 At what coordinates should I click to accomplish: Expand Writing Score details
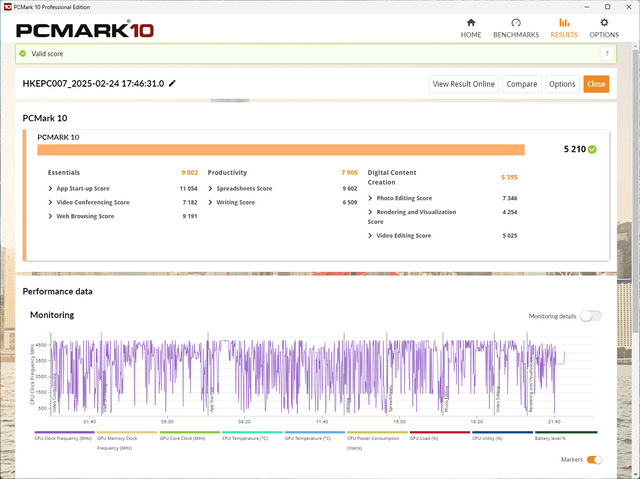pyautogui.click(x=210, y=202)
